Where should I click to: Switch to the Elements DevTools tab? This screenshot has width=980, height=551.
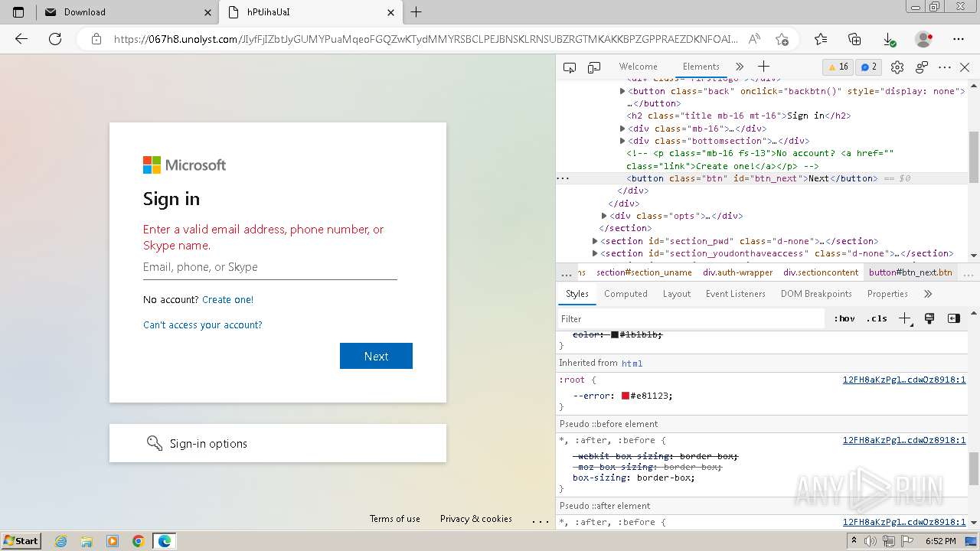pos(701,67)
